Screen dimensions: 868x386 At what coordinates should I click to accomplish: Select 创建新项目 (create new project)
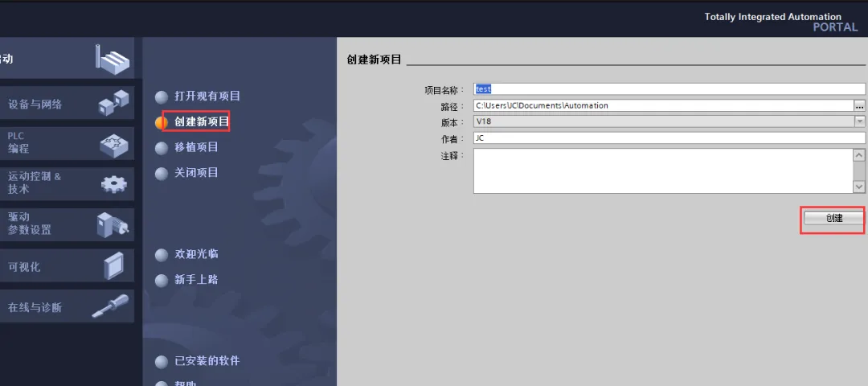[x=202, y=122]
